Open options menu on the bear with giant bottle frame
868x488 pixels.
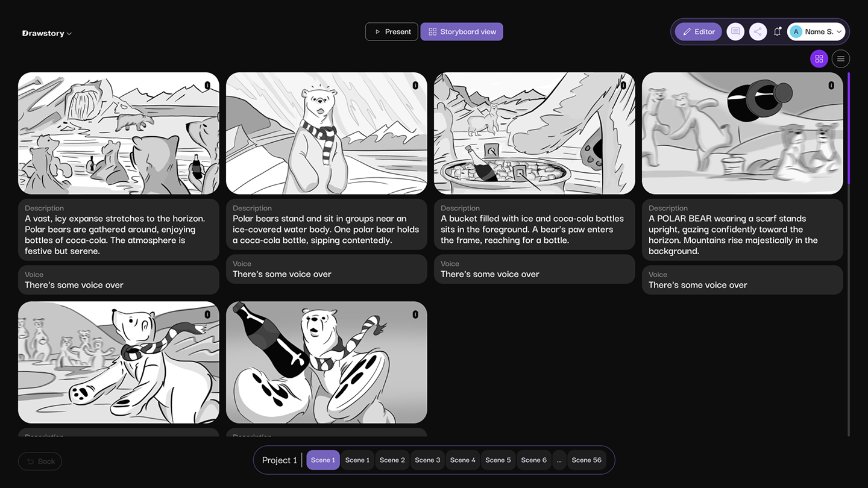(x=415, y=314)
